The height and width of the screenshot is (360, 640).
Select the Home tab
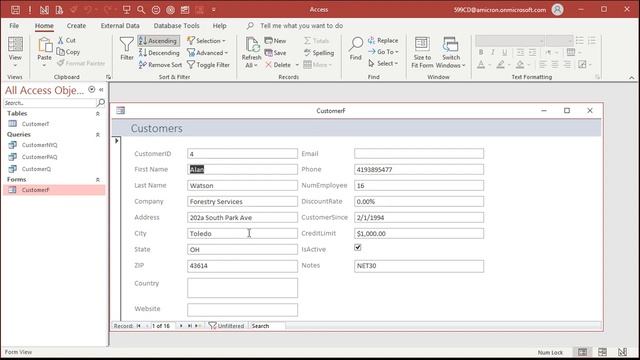coord(44,26)
